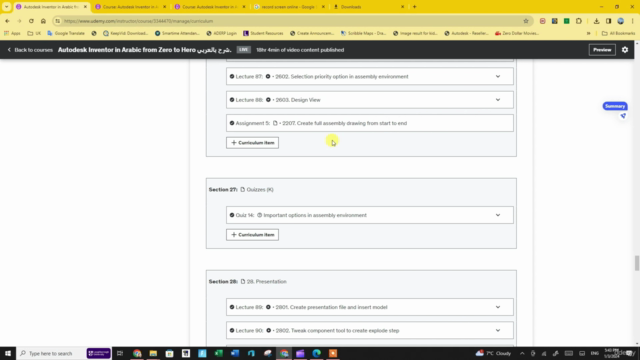Image resolution: width=640 pixels, height=360 pixels.
Task: Expand Lecture 90 Tweak component tool
Action: 498,330
